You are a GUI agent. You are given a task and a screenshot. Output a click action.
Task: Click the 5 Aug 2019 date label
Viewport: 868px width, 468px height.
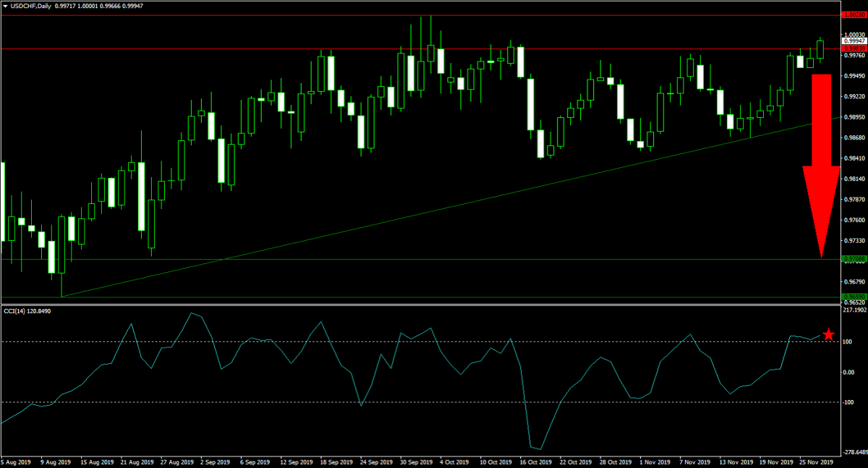(x=16, y=461)
